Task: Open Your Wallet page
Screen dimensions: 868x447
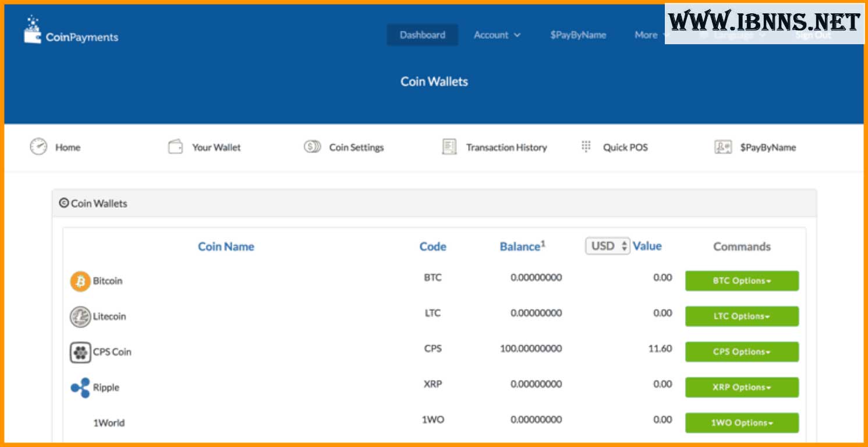Action: point(217,147)
